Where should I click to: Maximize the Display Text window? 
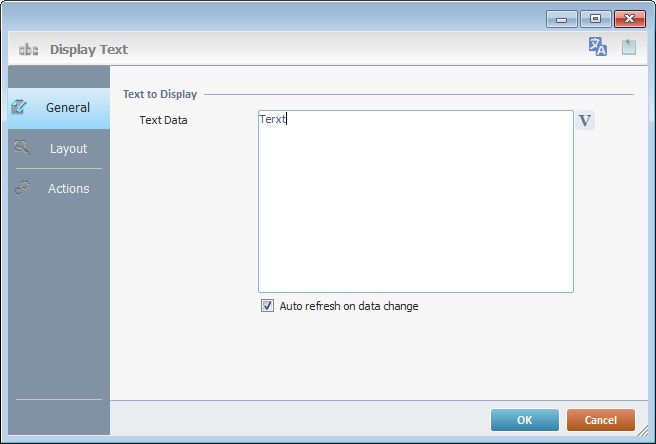pos(594,19)
